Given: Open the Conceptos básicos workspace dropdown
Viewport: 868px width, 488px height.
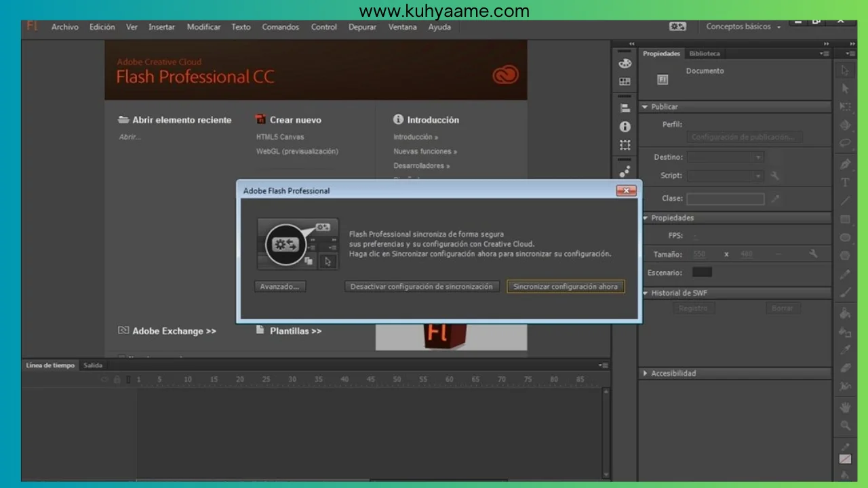Looking at the screenshot, I should [x=743, y=27].
